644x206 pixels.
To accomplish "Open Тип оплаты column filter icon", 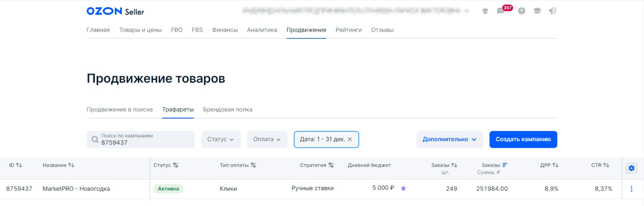I will pyautogui.click(x=253, y=165).
